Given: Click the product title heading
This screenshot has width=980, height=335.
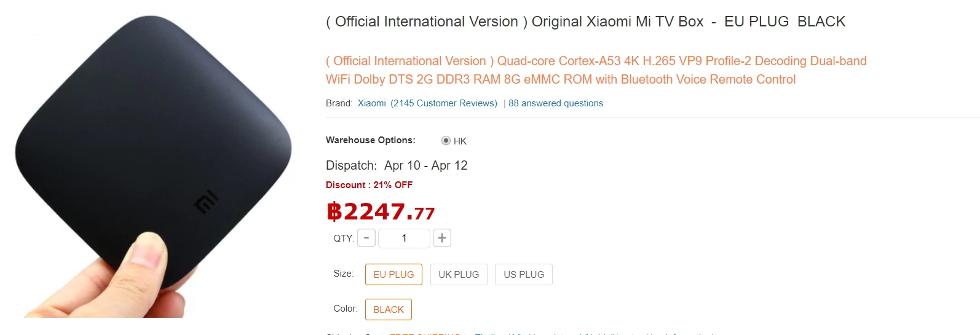Looking at the screenshot, I should pos(586,22).
